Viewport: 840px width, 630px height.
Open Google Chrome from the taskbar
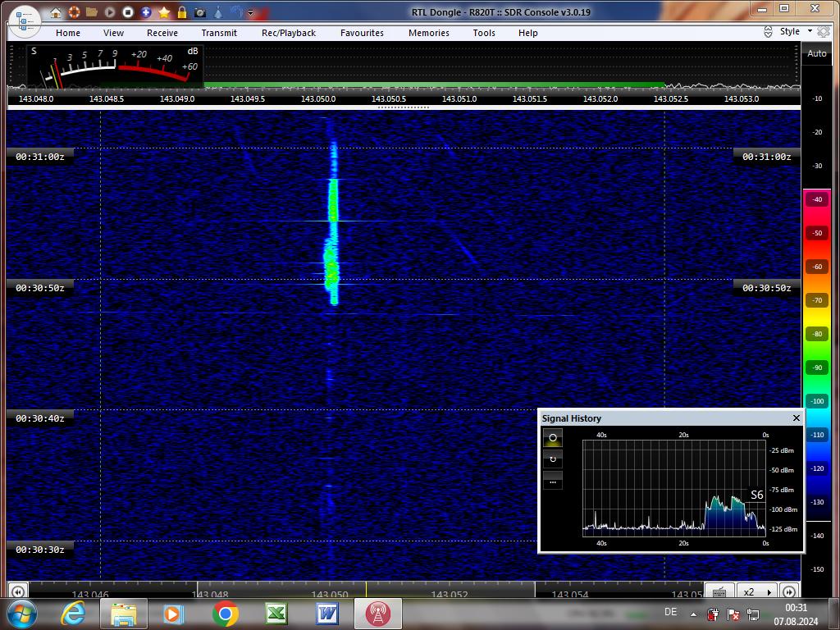[x=226, y=614]
